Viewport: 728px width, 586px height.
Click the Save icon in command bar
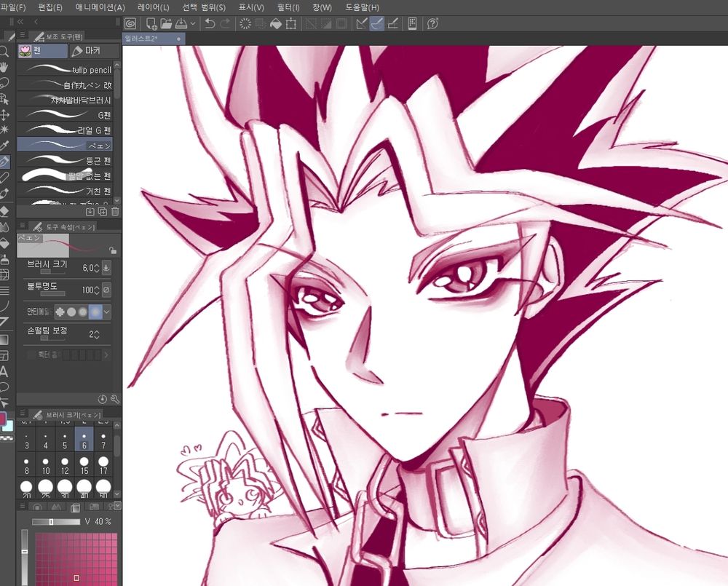(181, 23)
